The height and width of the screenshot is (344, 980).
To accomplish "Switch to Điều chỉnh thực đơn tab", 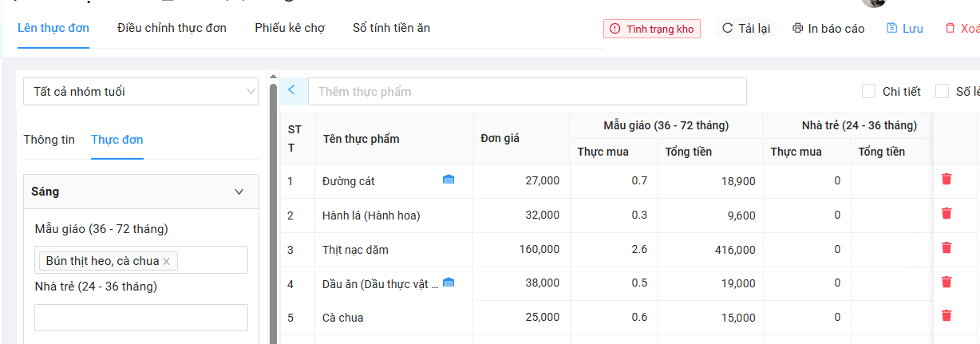I will [x=172, y=28].
